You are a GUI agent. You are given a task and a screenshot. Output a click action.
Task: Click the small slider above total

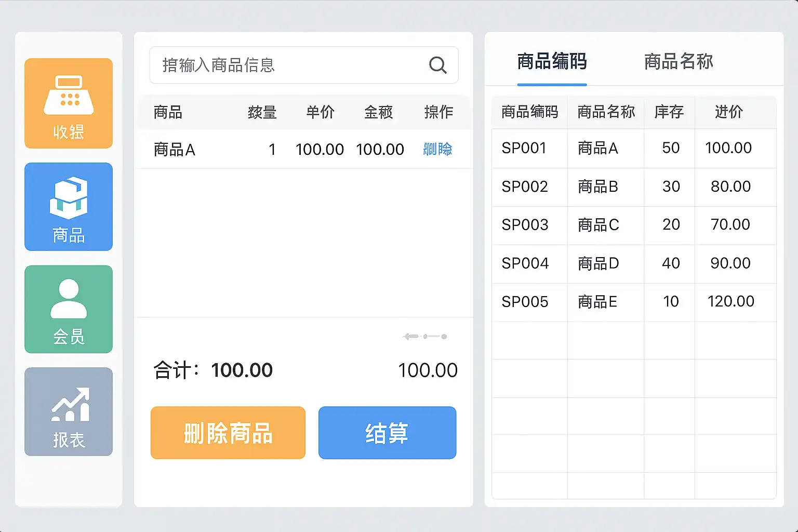[x=425, y=337]
